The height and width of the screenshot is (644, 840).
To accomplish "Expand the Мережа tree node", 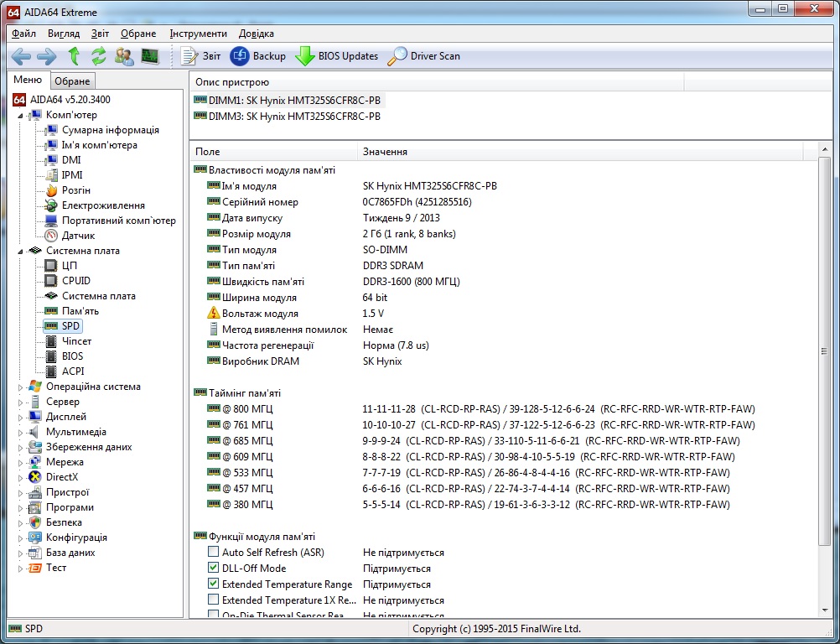I will point(20,462).
